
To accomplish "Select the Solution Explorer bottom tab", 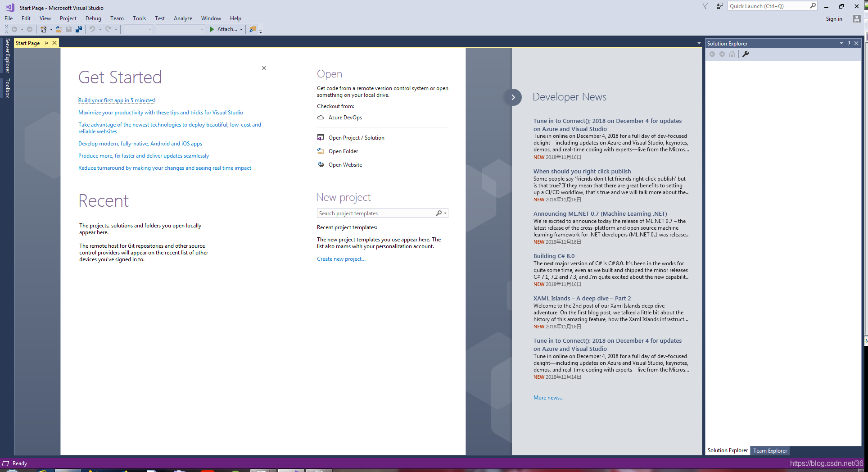I will tap(728, 450).
